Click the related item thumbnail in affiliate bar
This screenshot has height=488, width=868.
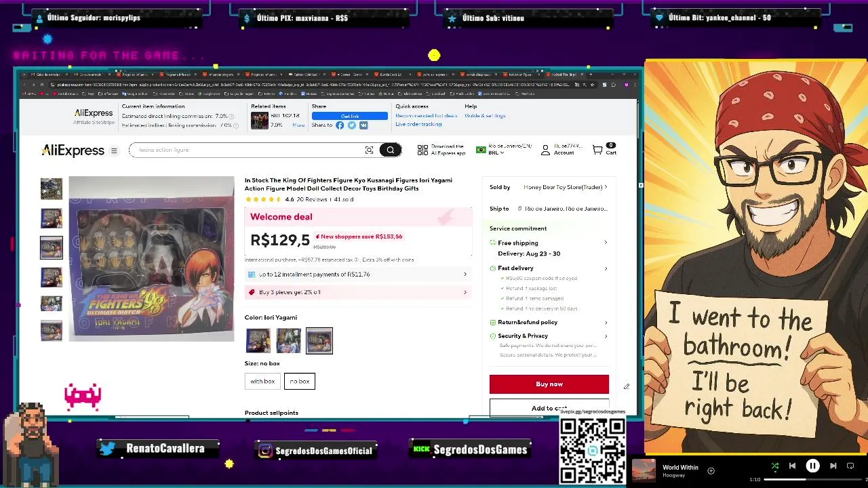(x=260, y=121)
